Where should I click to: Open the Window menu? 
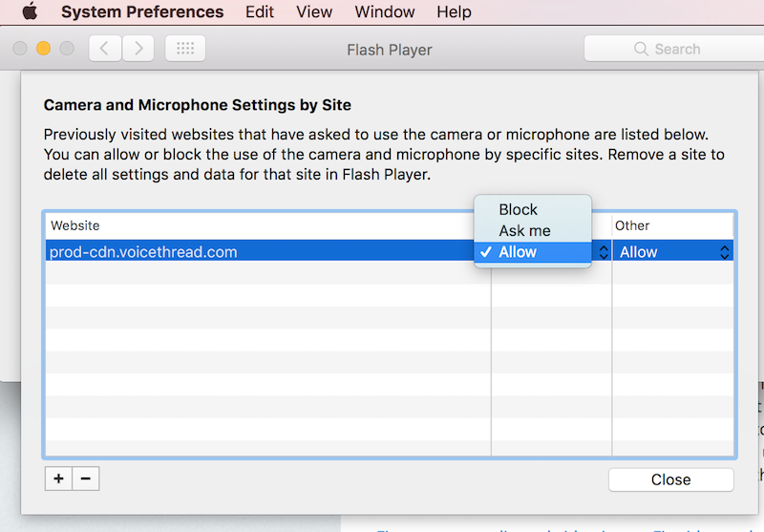pos(385,11)
